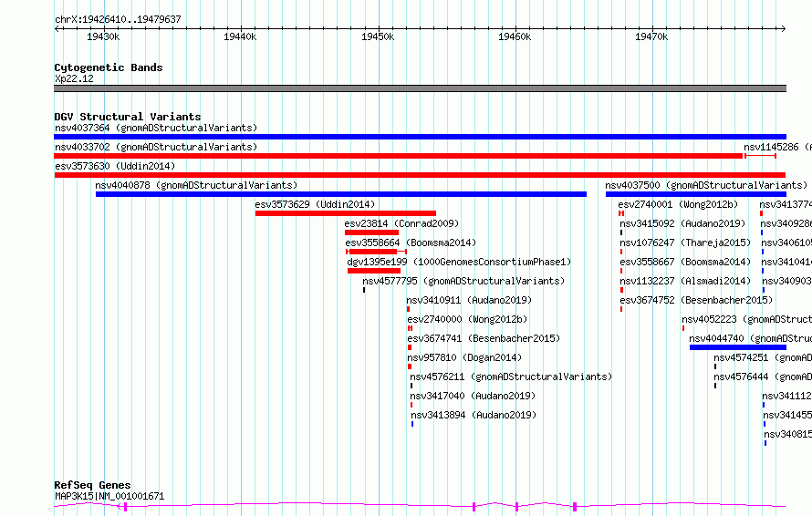Open nsv1132237 (Alsmadi2014) label
This screenshot has height=516, width=812.
point(685,281)
